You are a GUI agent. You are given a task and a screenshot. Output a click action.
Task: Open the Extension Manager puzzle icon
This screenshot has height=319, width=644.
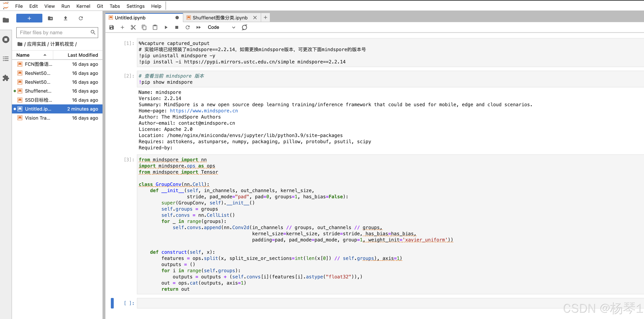tap(6, 78)
